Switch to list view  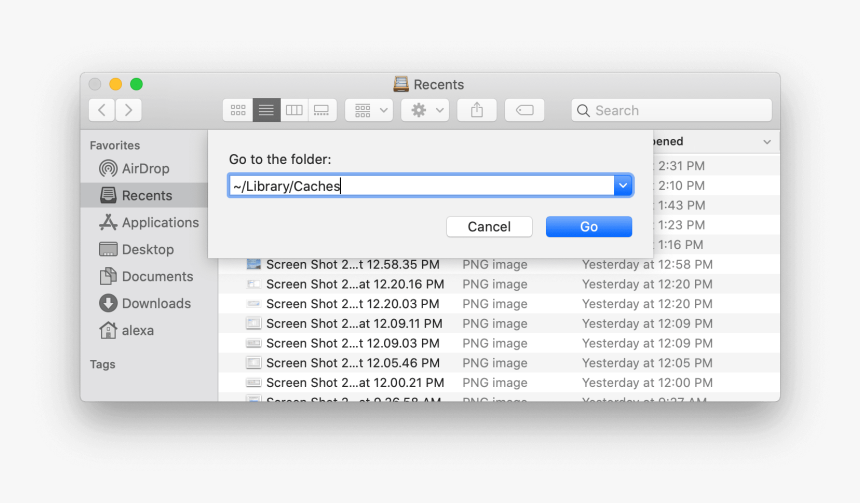pyautogui.click(x=266, y=110)
